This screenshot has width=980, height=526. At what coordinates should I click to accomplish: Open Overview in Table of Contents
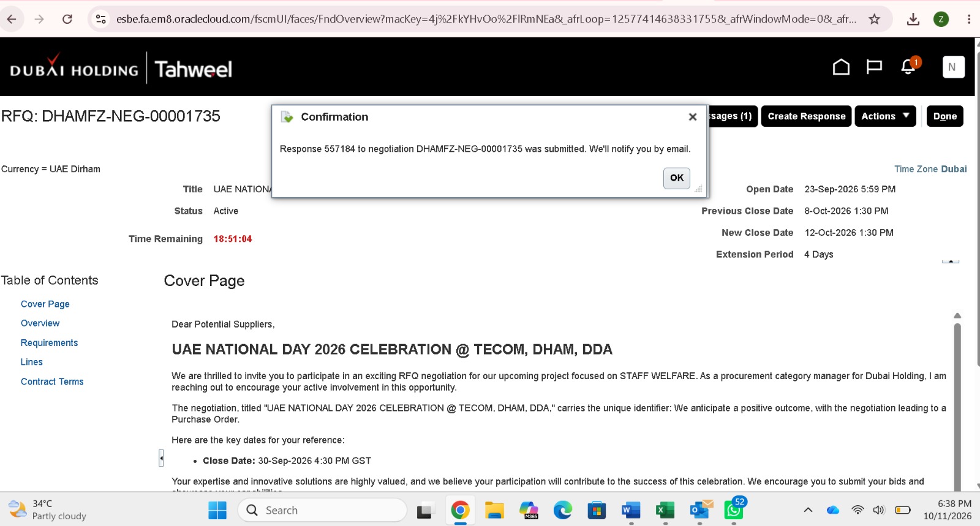(40, 323)
